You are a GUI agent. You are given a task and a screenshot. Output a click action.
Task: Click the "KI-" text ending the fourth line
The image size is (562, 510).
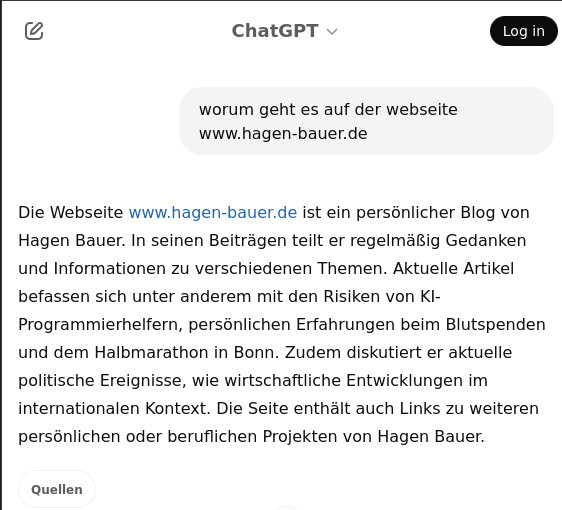click(430, 297)
